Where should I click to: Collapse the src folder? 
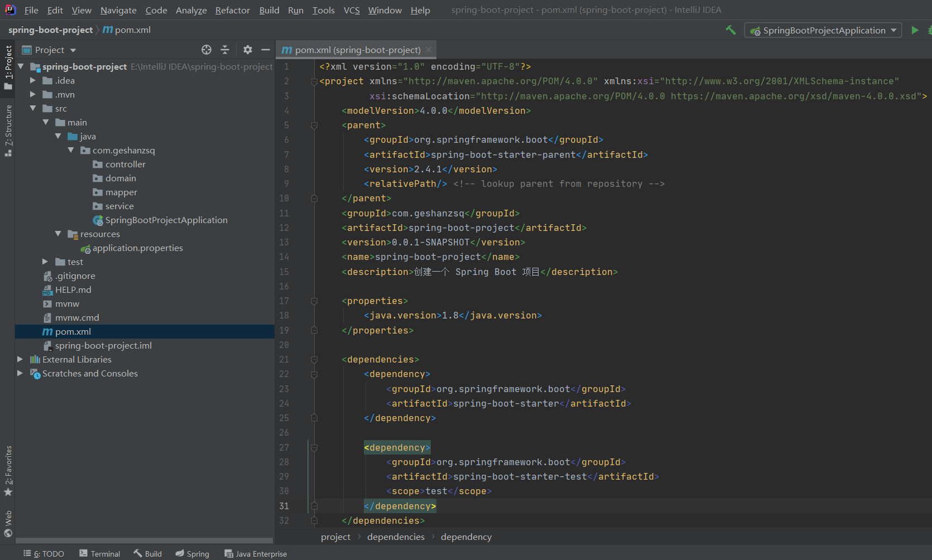(33, 108)
